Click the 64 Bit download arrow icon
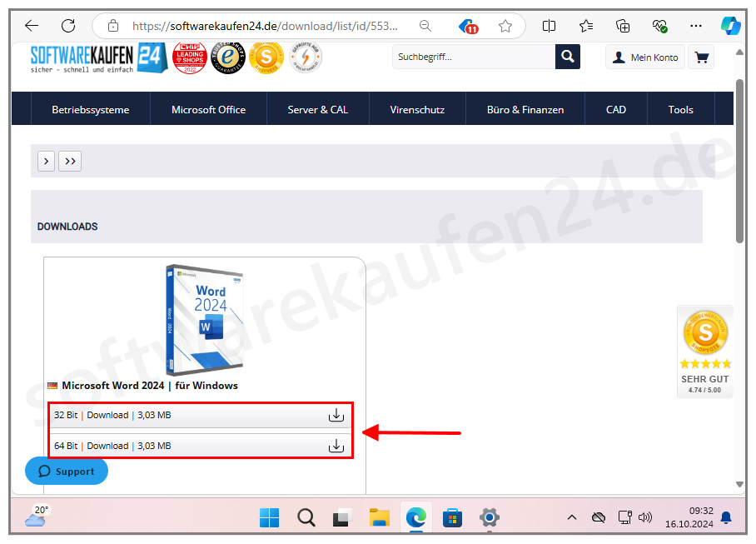 (x=336, y=446)
